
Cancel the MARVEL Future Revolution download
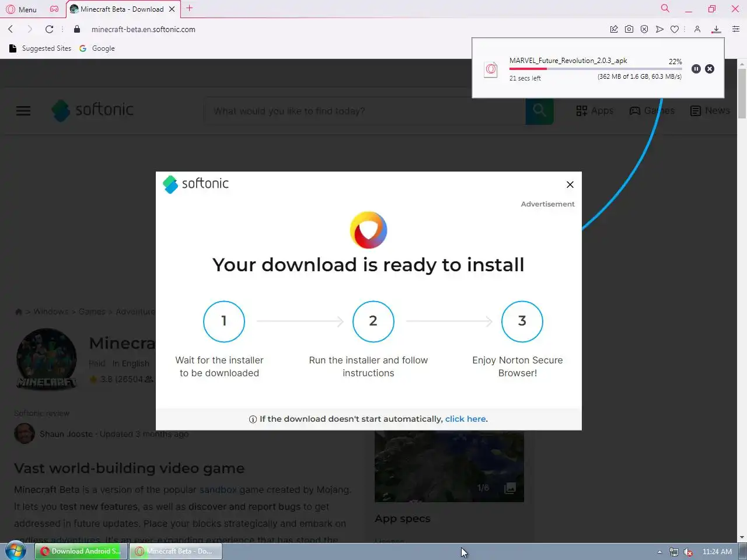[710, 69]
